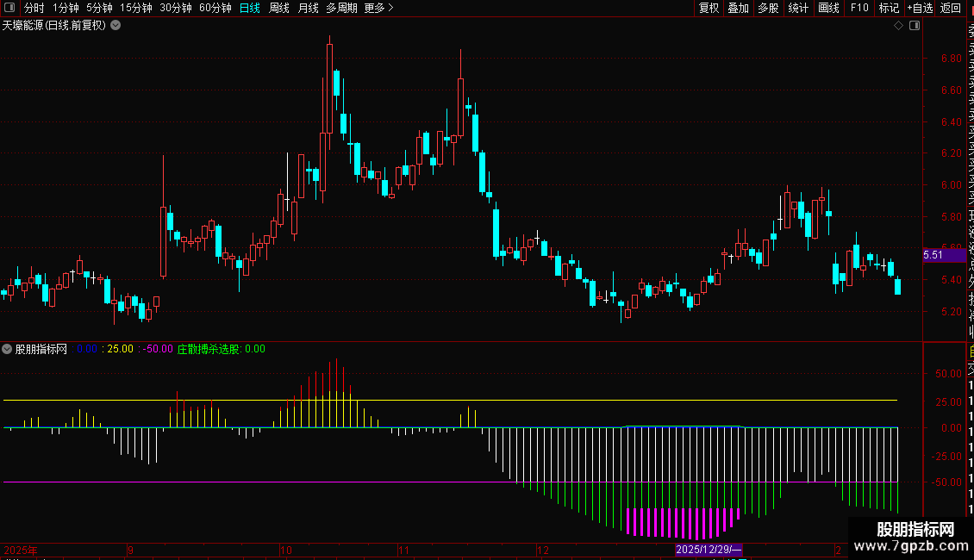Expand the 更多 > periods menu

click(x=379, y=8)
